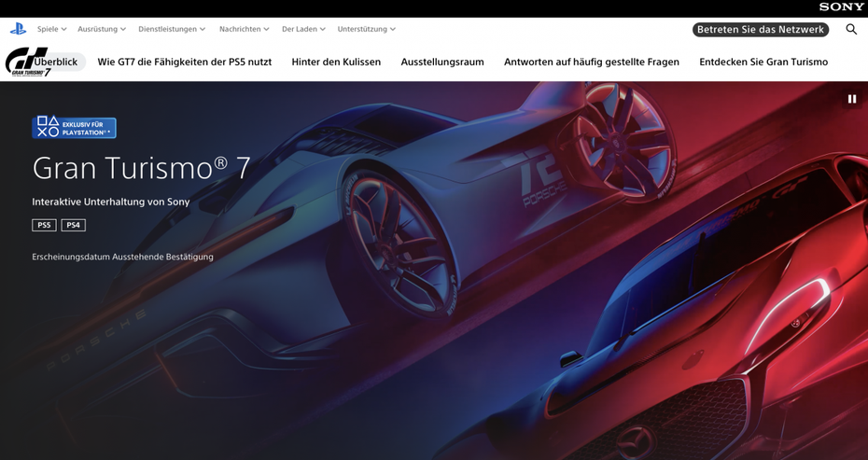Image resolution: width=868 pixels, height=460 pixels.
Task: Click Interaktive Unterhaltung von Sony text
Action: click(x=111, y=202)
